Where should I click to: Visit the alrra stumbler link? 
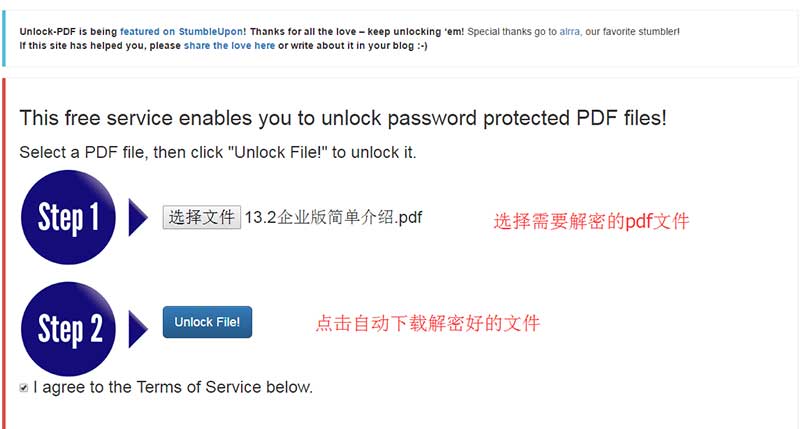click(x=570, y=31)
